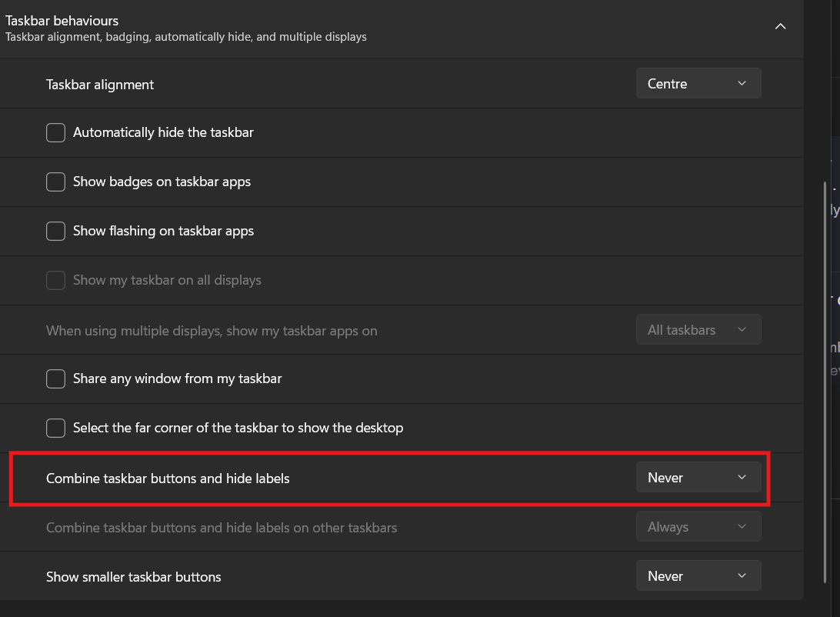The image size is (840, 617).
Task: Click the Show smaller taskbar buttons label
Action: pyautogui.click(x=133, y=577)
